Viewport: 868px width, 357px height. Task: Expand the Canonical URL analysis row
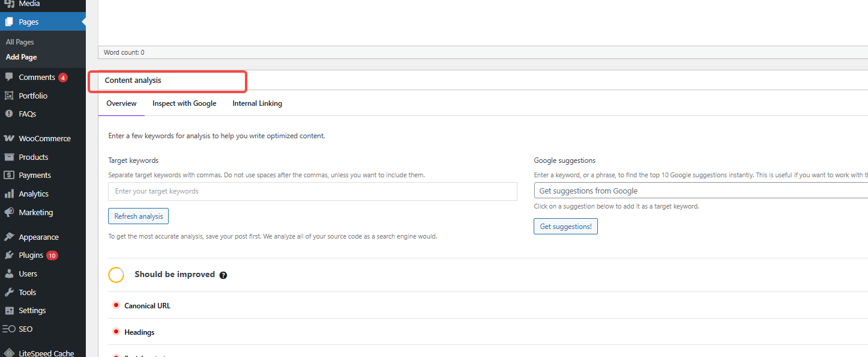click(x=147, y=305)
